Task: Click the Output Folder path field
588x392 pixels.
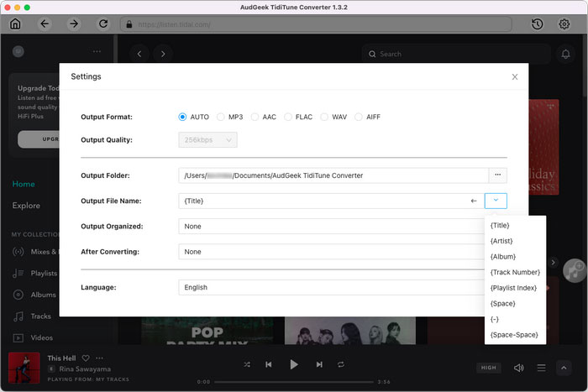Action: [x=333, y=175]
